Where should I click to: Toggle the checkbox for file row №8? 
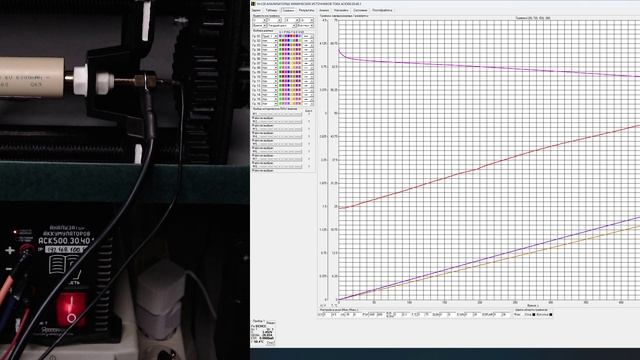(x=309, y=166)
